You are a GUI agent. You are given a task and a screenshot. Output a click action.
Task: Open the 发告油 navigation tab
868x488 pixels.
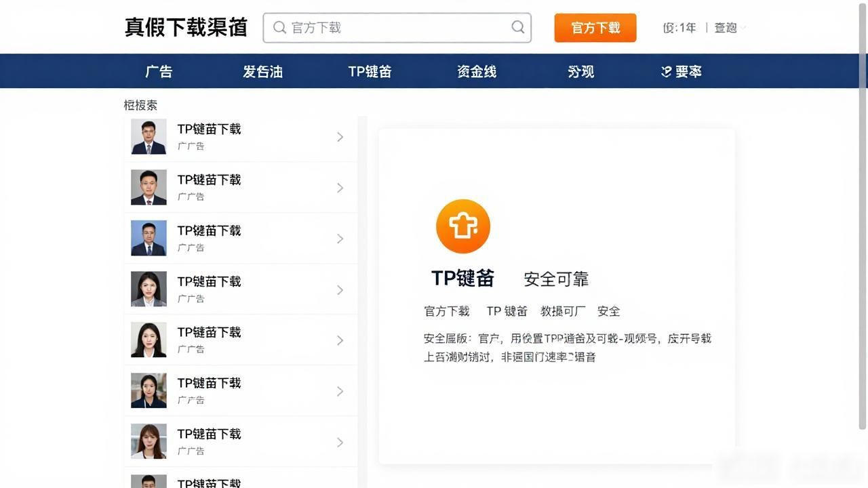[262, 71]
